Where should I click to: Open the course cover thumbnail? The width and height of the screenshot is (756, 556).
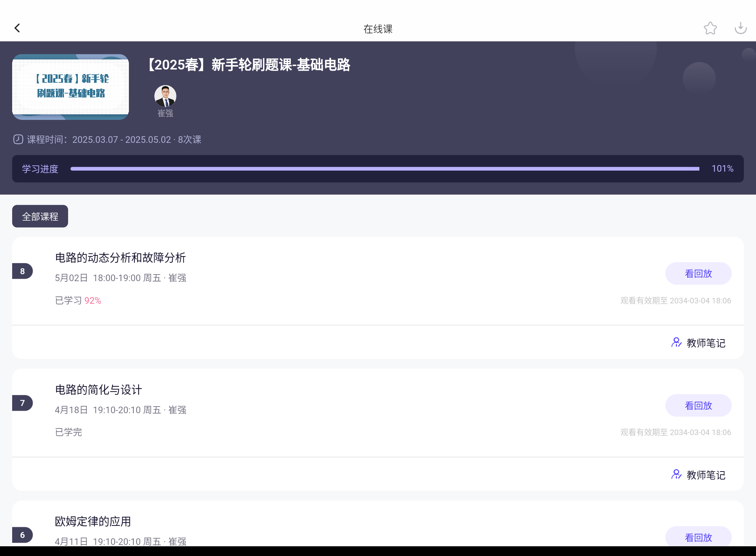point(71,87)
